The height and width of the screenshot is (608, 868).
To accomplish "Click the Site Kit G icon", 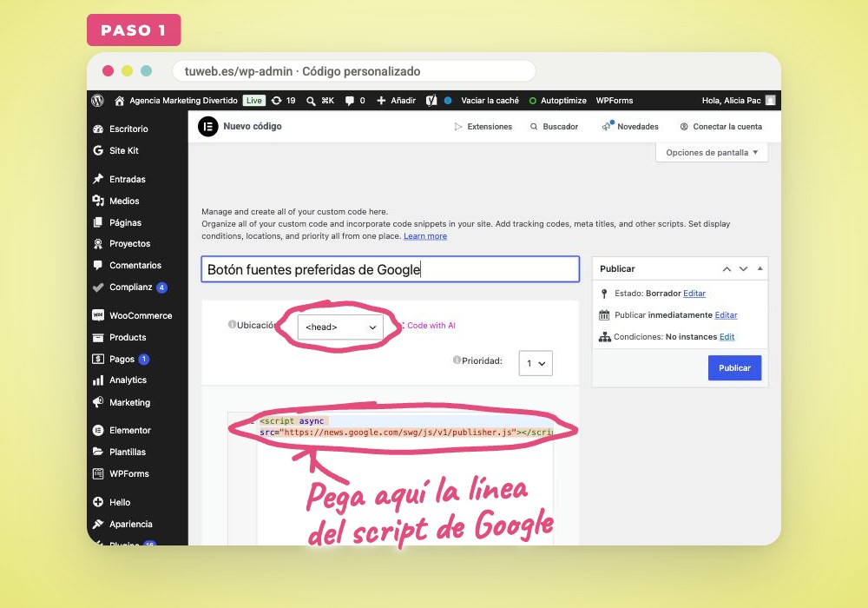I will [98, 150].
